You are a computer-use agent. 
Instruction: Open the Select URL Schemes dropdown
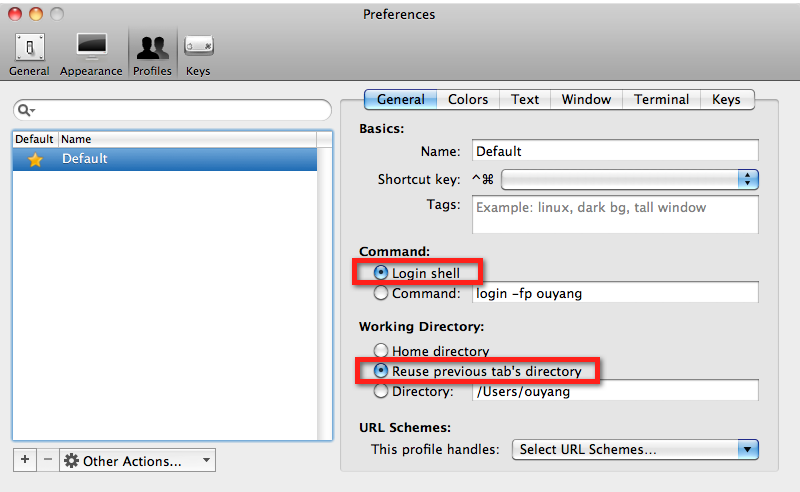coord(635,449)
